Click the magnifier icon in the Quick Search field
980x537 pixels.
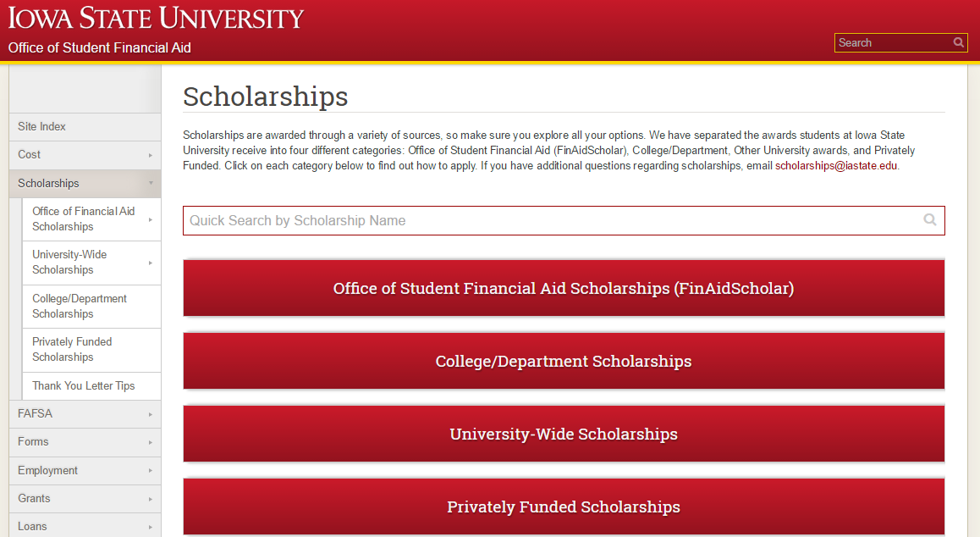coord(931,220)
